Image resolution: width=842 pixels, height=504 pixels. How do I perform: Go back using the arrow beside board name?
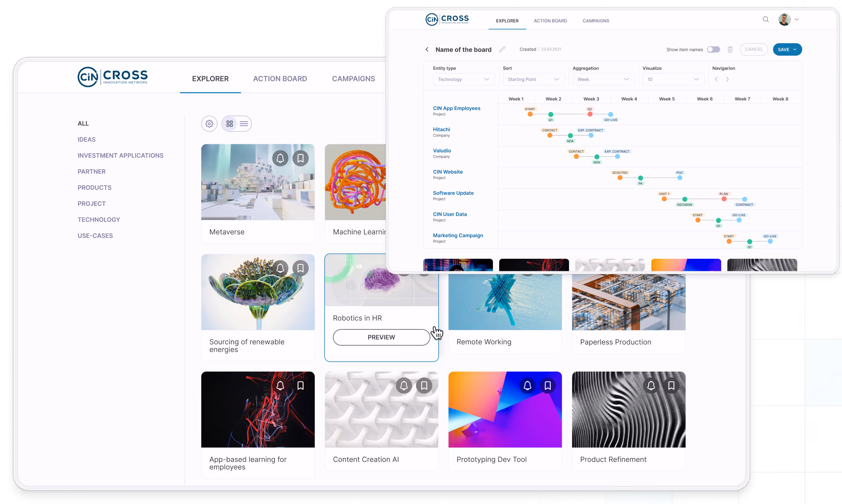[427, 49]
